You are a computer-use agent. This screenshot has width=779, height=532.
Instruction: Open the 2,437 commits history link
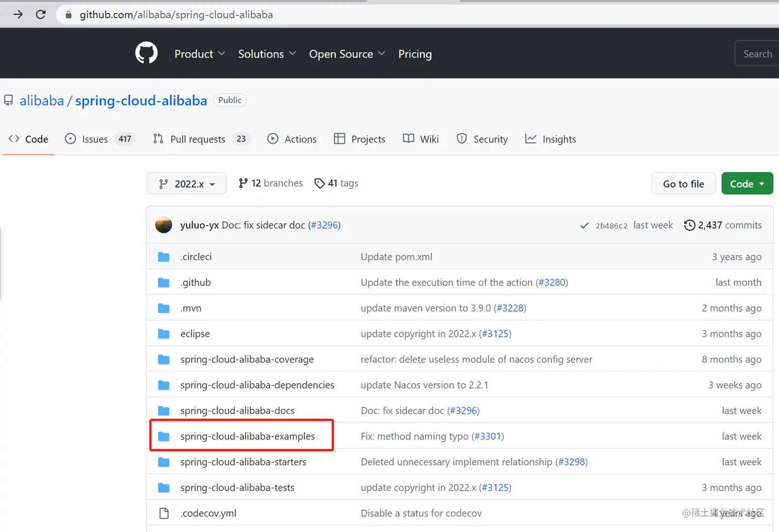pos(723,225)
